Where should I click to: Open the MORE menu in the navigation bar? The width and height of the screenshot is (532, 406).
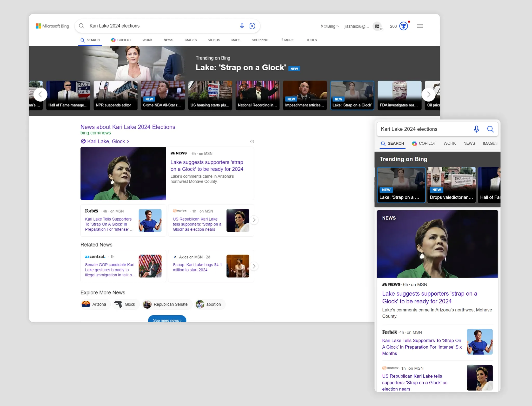tap(287, 40)
